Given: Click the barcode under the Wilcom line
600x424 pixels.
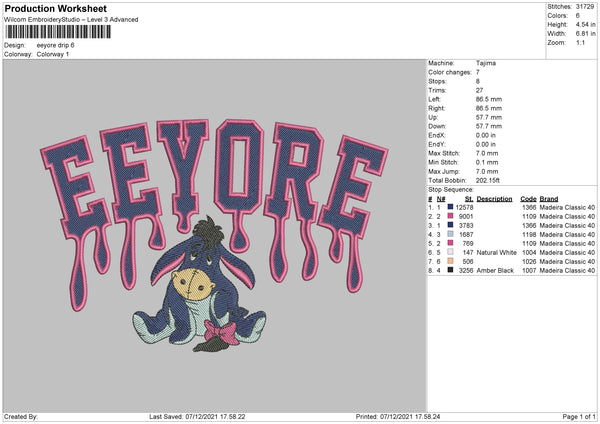Looking at the screenshot, I should point(58,32).
